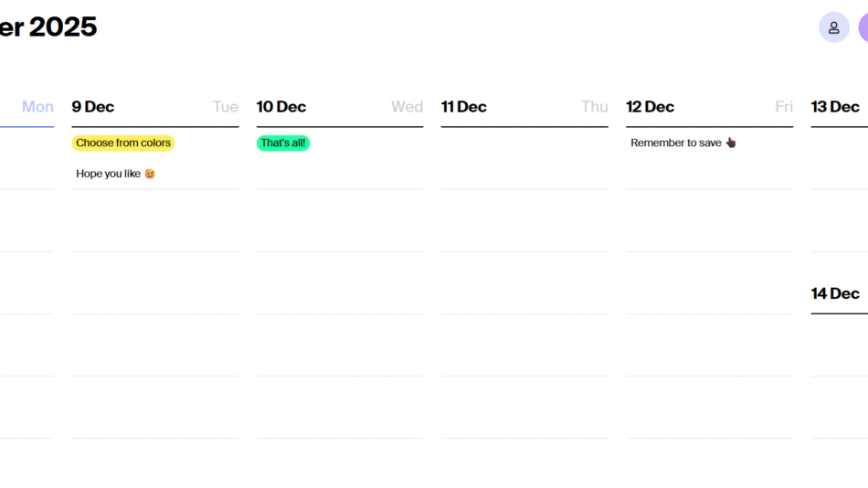This screenshot has height=488, width=868.
Task: Click the purple circle button beside profile
Action: point(863,27)
